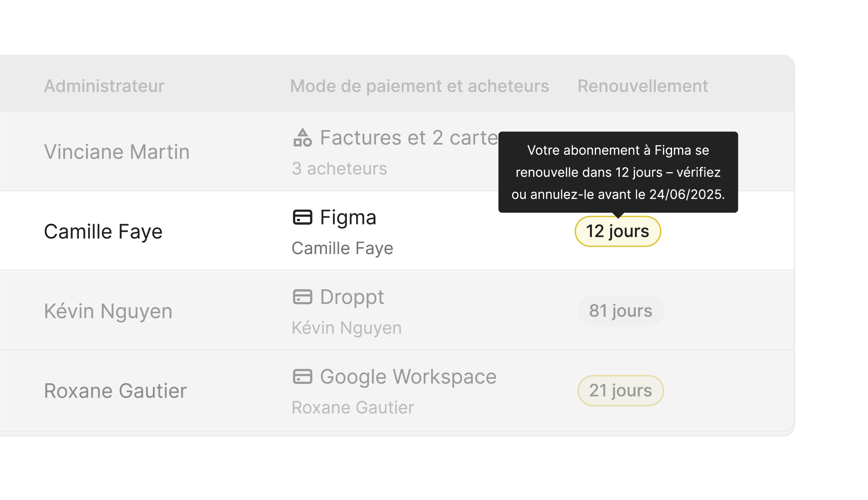Select Roxane Gautier in the Administrateur column

115,391
